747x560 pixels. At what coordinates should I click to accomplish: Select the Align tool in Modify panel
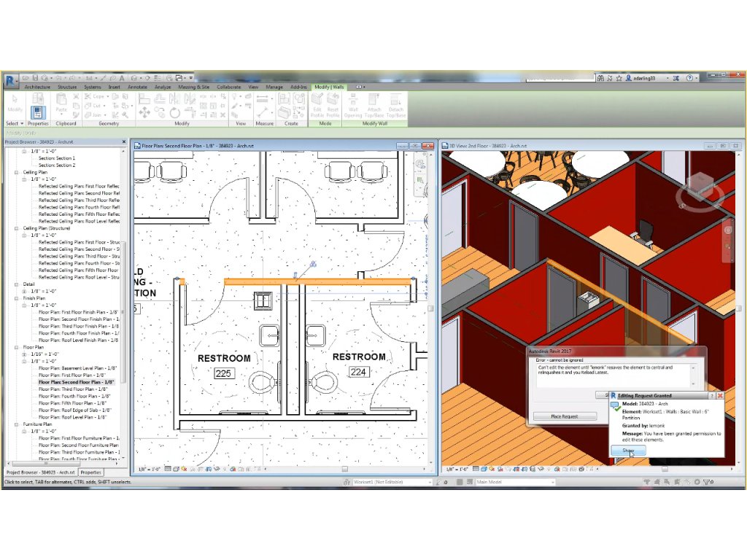(144, 98)
